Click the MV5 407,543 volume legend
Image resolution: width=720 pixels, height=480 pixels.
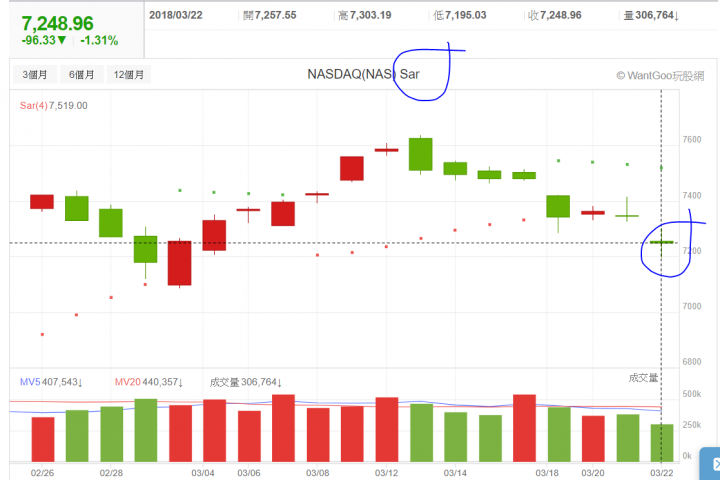[51, 382]
